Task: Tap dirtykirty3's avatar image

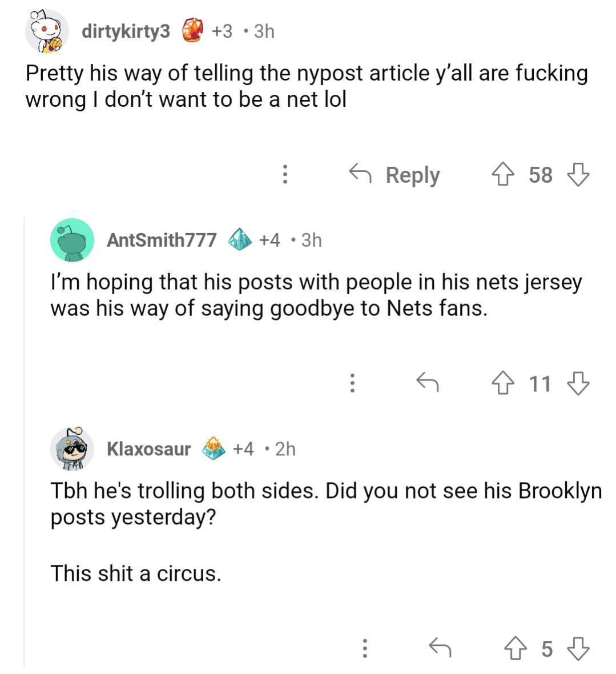Action: [x=46, y=33]
